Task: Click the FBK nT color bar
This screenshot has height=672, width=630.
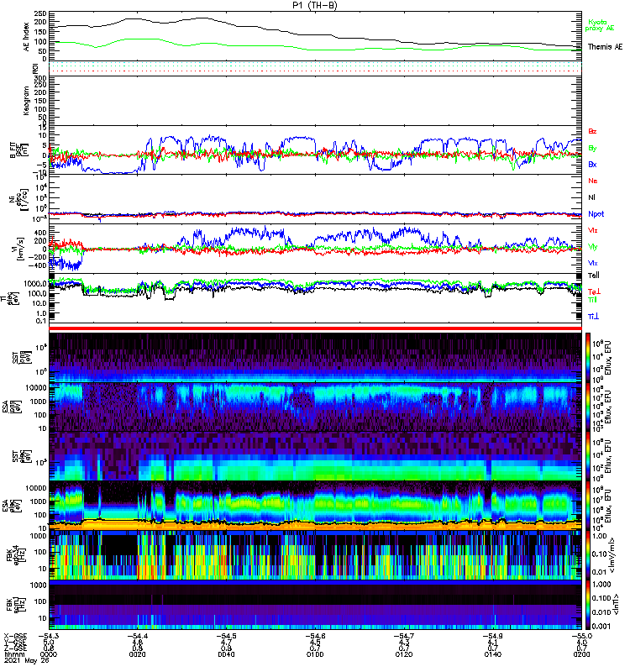Action: point(588,605)
